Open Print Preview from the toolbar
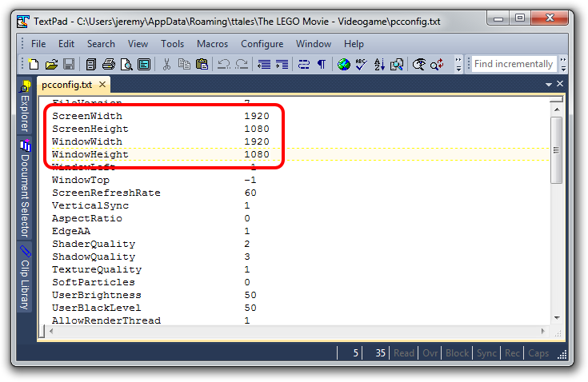The height and width of the screenshot is (382, 588). 126,65
